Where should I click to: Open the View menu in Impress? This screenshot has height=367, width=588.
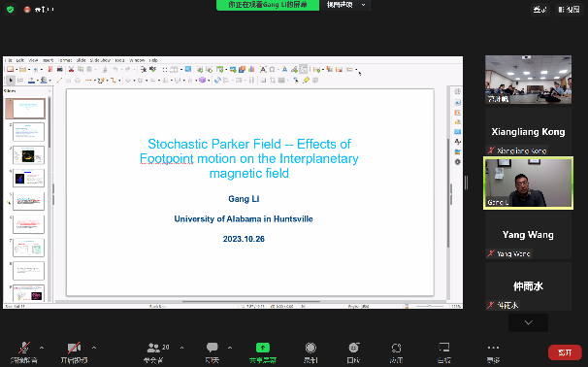coord(33,60)
